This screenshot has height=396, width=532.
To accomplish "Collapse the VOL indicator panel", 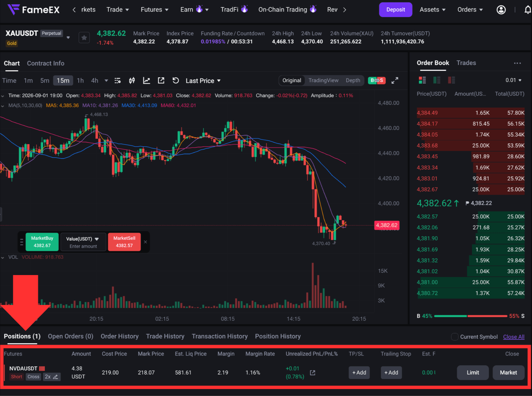I will [3, 258].
